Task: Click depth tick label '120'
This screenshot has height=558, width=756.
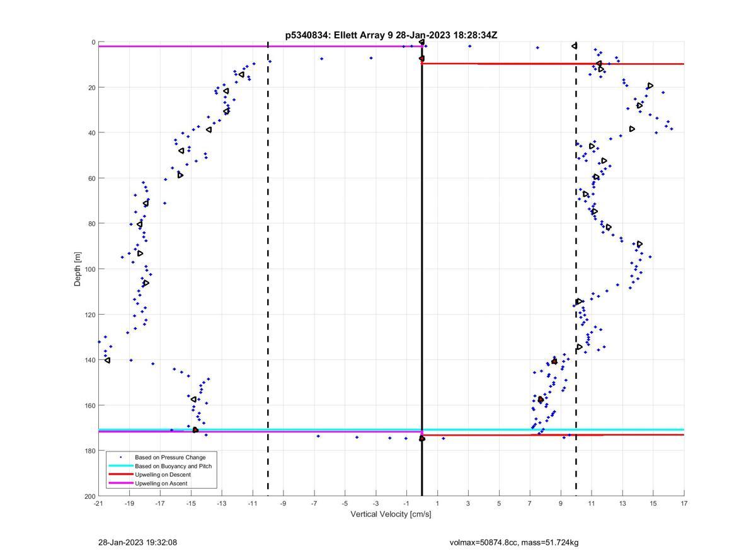Action: coord(90,315)
